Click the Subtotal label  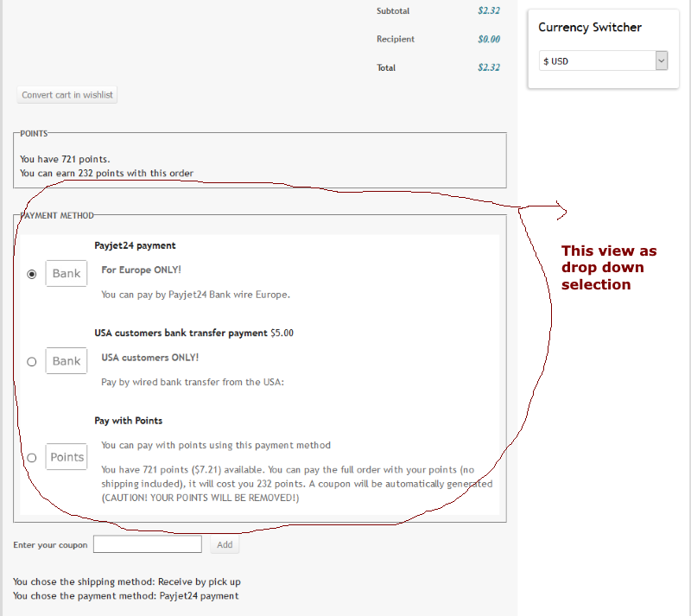(x=393, y=11)
